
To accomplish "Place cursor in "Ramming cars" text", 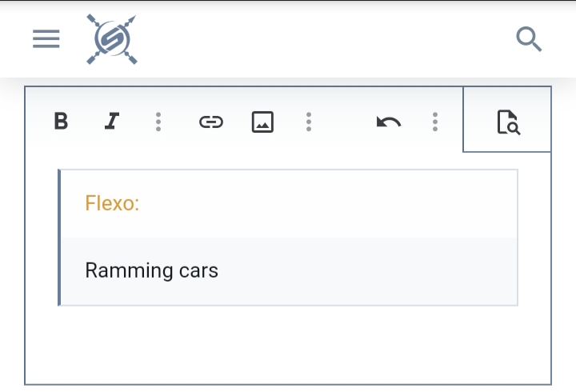I will pyautogui.click(x=151, y=270).
